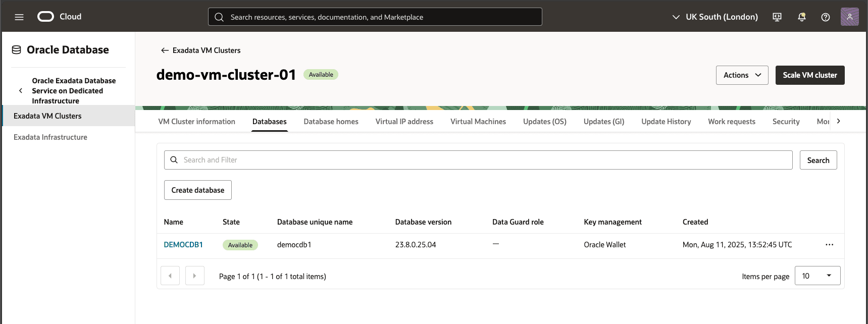Open the Virtual IP address tab
The width and height of the screenshot is (868, 324).
click(404, 122)
